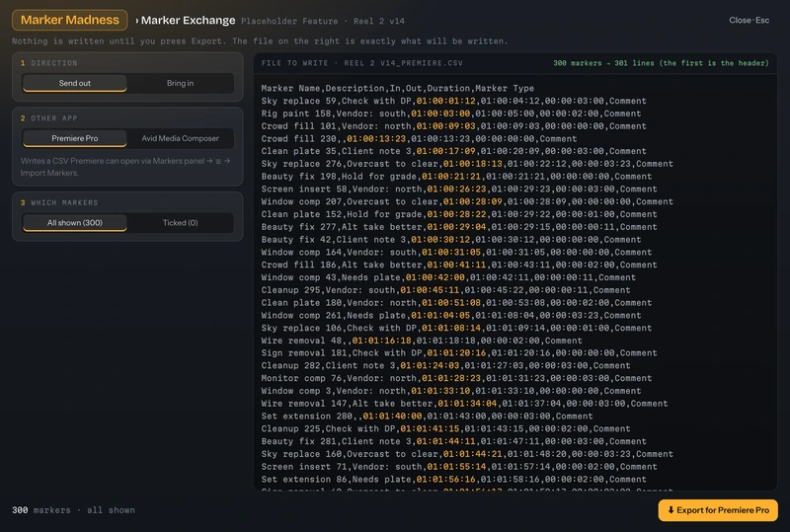
Task: Select Ticked (0) markers option
Action: (x=180, y=223)
